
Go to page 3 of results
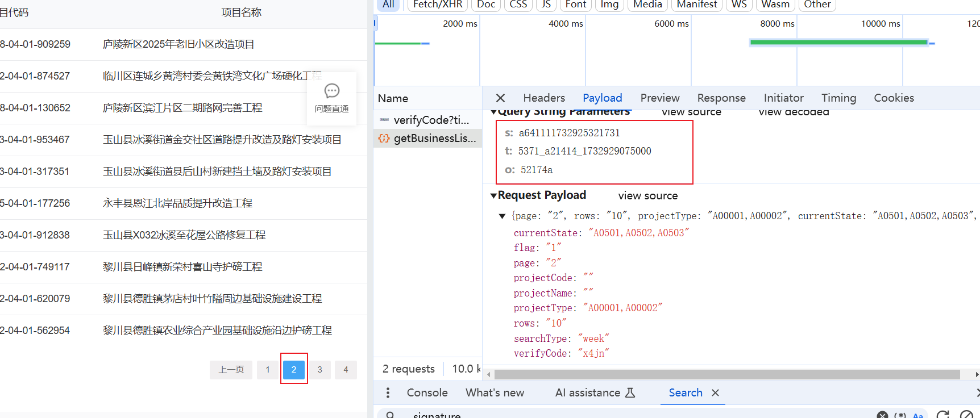point(319,370)
